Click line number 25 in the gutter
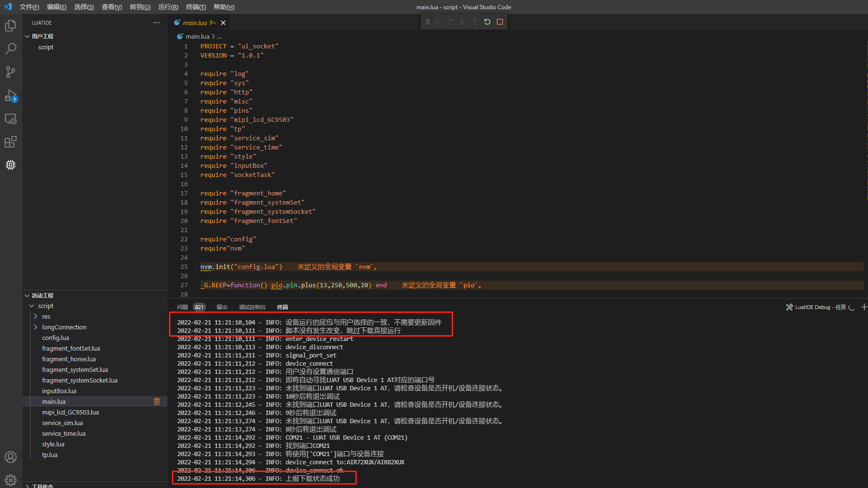This screenshot has height=488, width=868. (184, 266)
